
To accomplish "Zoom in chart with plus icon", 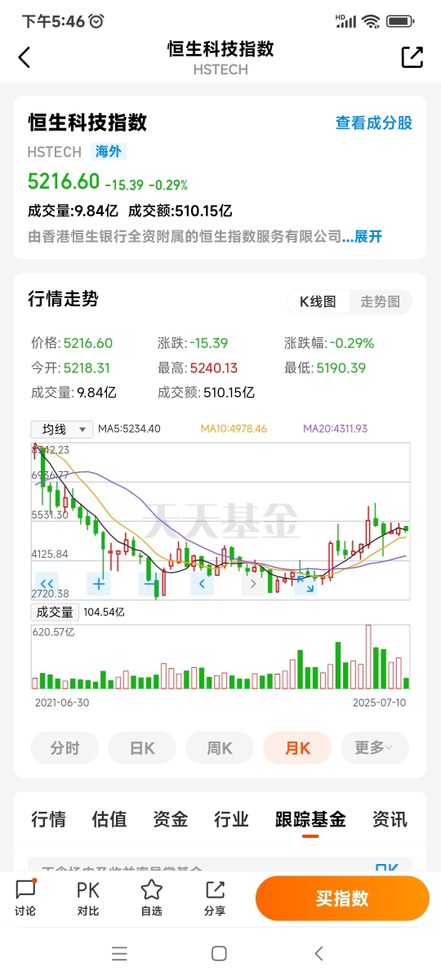I will 99,584.
